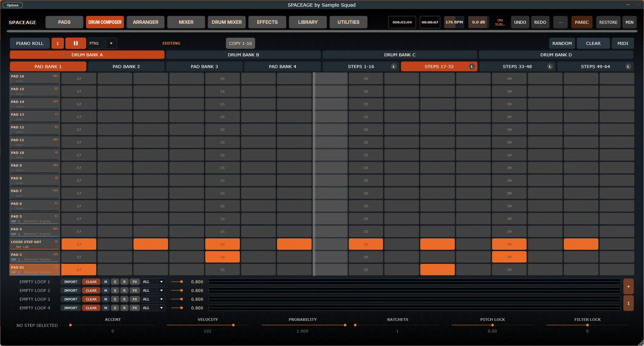
Task: Open the three-dots more menu
Action: coord(560,22)
